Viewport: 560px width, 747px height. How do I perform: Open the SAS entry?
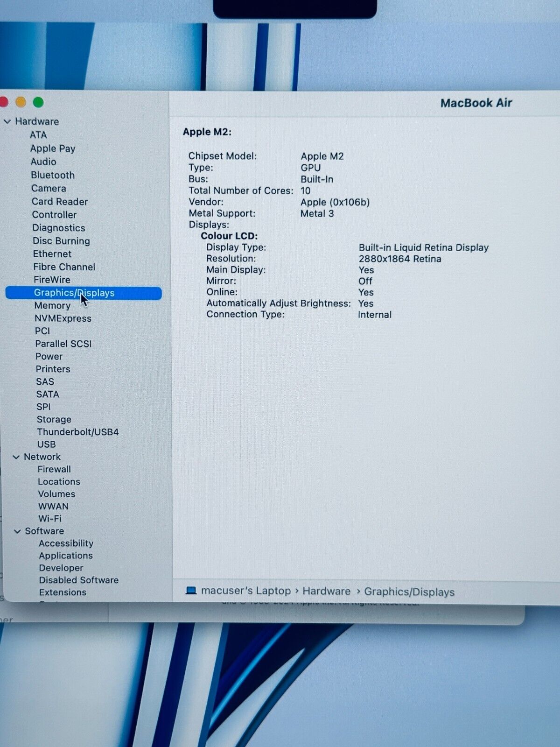coord(45,381)
